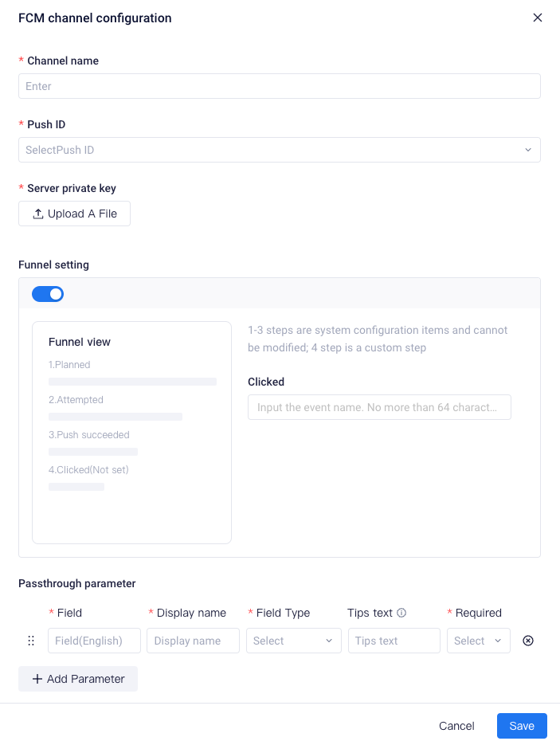Click the plus icon on Add Parameter
560x741 pixels.
(x=38, y=678)
